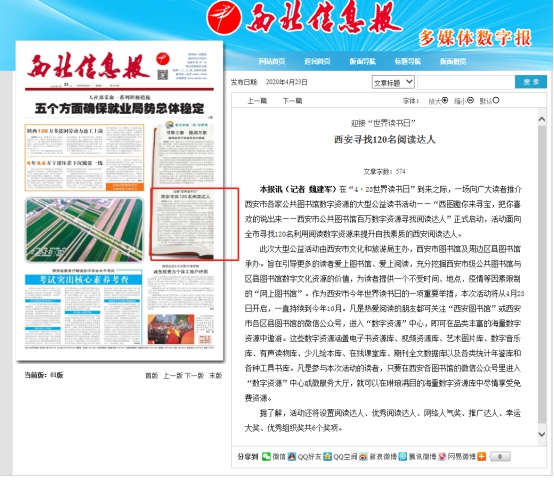Click subtitle 迎接“世界读书日”
Screen dimensions: 554x482
tap(383, 123)
